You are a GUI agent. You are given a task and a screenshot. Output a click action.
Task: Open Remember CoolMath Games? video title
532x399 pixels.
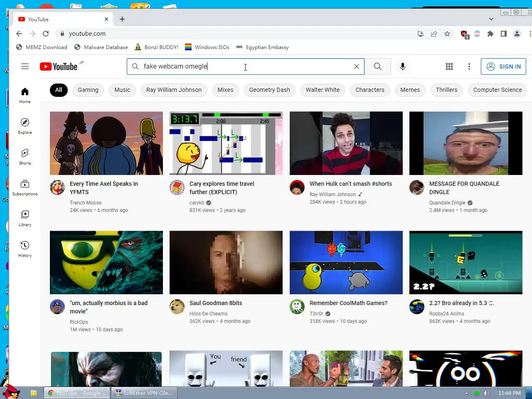coord(348,303)
